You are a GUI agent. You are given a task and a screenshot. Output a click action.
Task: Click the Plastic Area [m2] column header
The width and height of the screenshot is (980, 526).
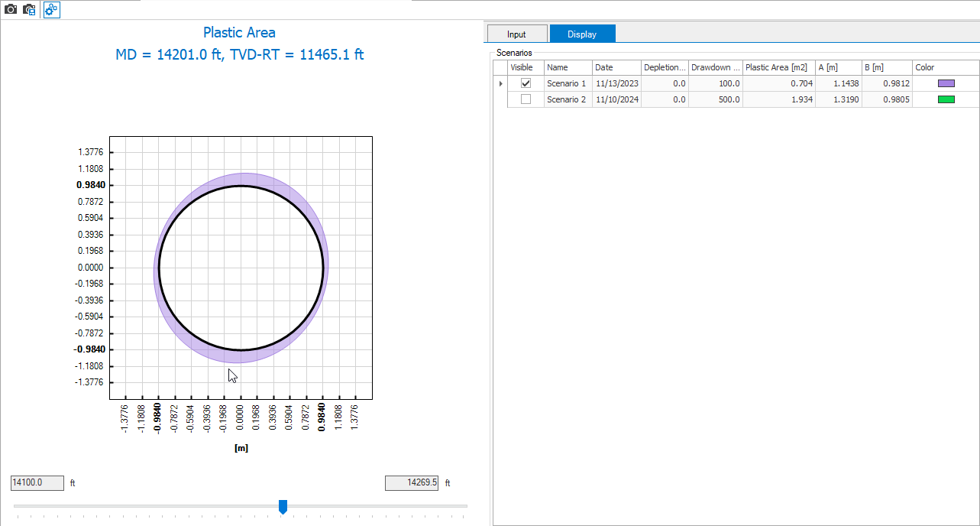(778, 67)
